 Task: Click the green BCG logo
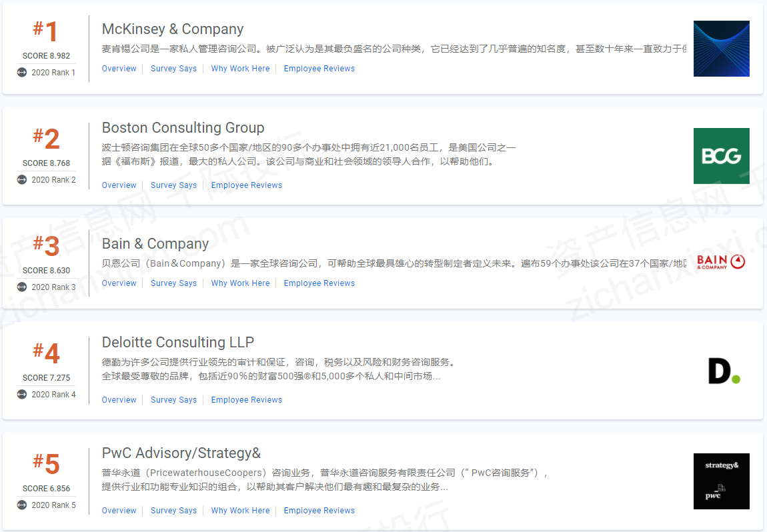coord(721,156)
